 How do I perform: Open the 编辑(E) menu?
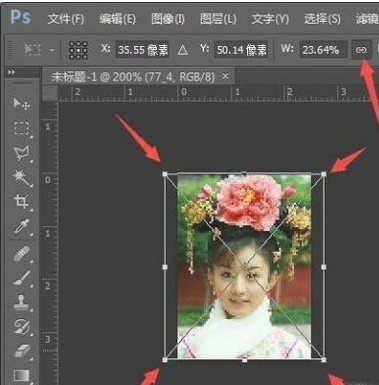click(117, 19)
